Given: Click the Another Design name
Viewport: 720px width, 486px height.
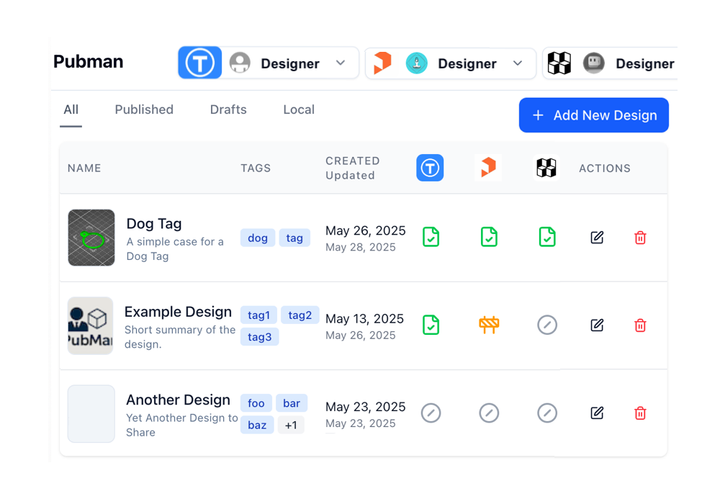Looking at the screenshot, I should (178, 400).
